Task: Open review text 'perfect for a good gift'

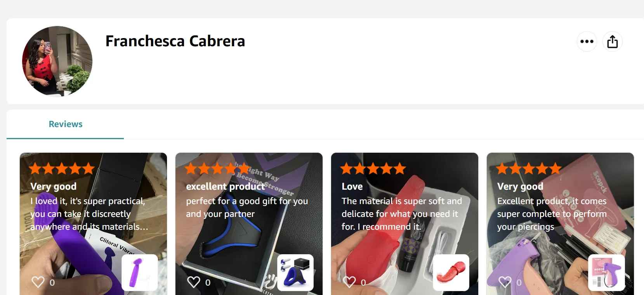Action: point(247,208)
